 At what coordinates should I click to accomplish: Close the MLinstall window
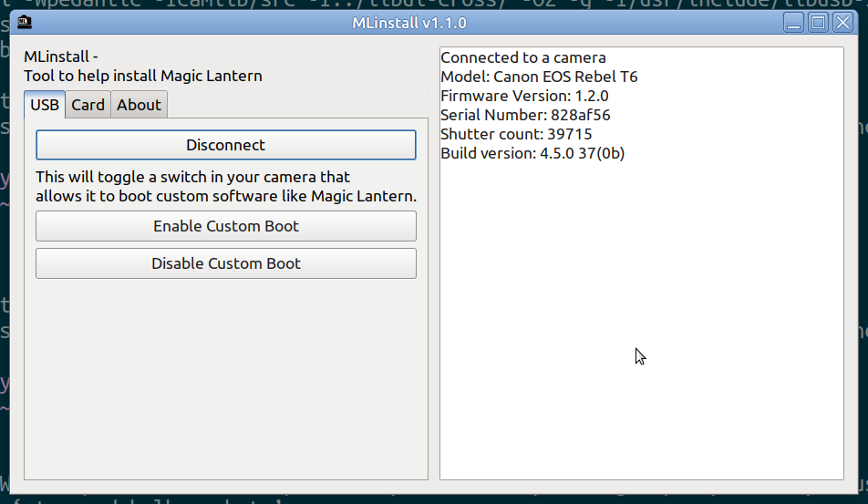843,23
